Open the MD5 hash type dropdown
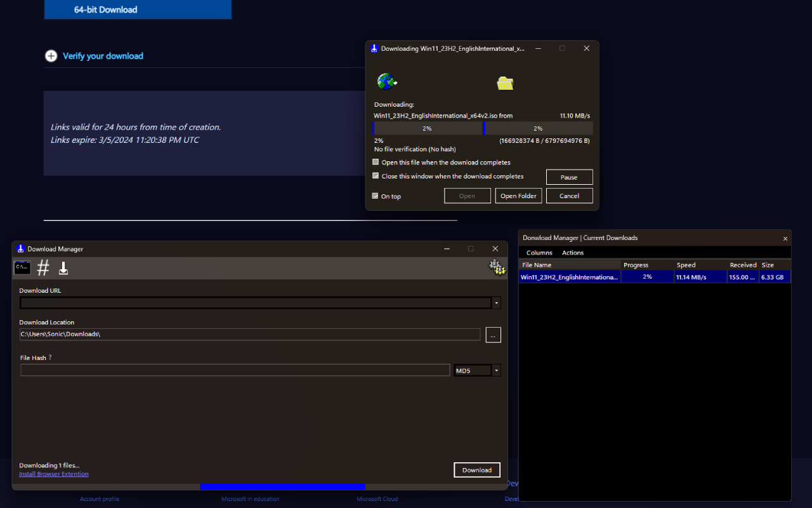 (496, 370)
